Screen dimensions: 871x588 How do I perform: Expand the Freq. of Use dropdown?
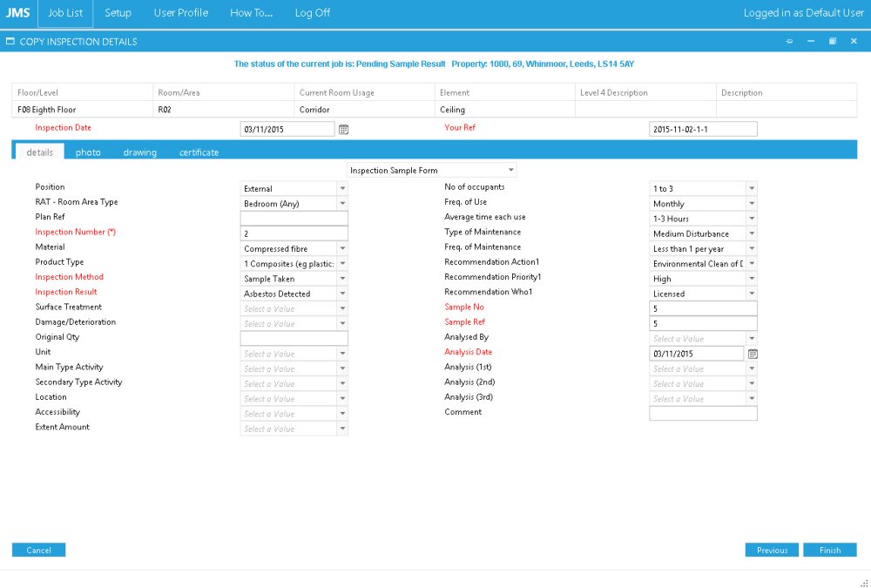[x=752, y=204]
